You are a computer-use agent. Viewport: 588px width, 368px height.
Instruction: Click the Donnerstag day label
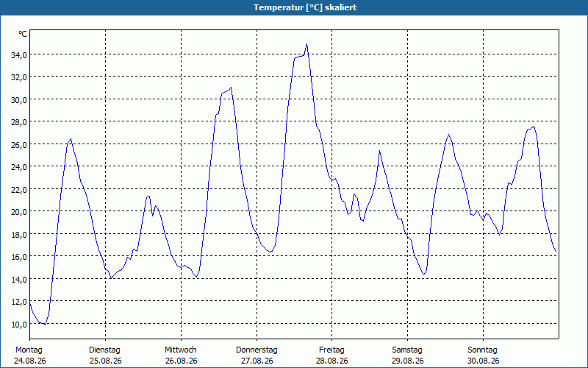257,350
